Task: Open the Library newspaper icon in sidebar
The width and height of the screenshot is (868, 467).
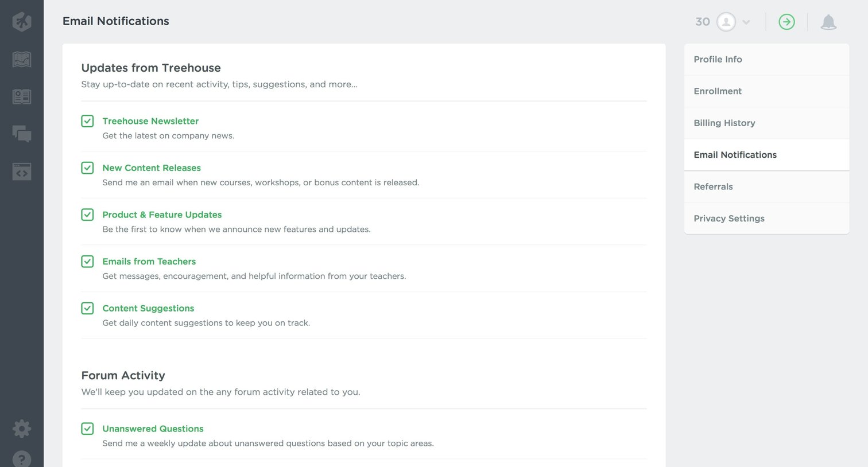Action: [22, 96]
